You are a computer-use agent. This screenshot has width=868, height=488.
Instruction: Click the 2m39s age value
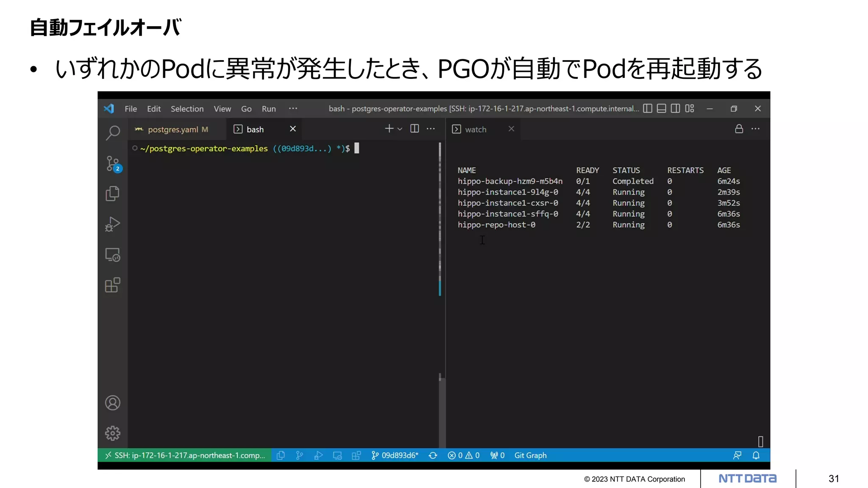[729, 192]
